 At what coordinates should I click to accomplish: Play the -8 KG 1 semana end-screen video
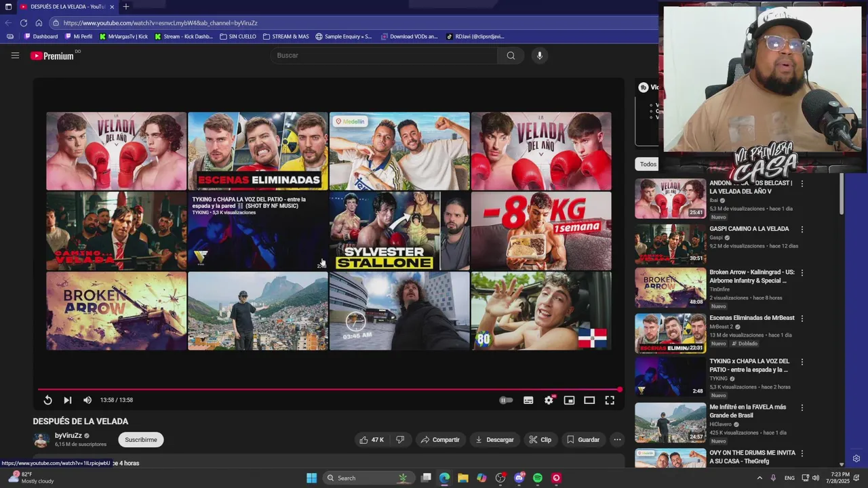coord(541,231)
